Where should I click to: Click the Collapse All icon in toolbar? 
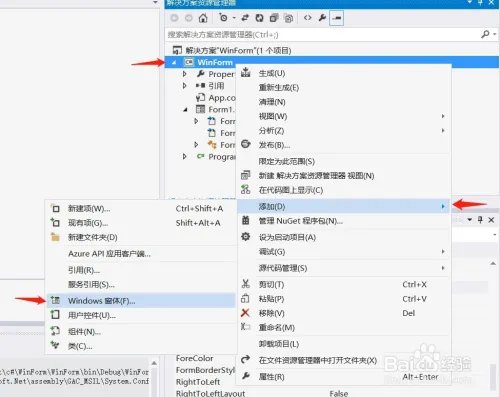274,18
